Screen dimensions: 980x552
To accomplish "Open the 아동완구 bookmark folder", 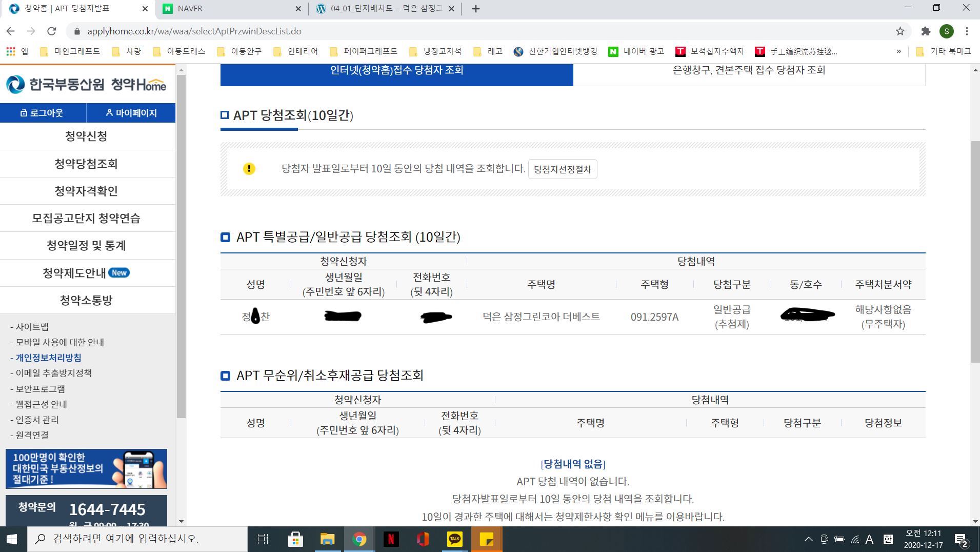I will click(239, 51).
